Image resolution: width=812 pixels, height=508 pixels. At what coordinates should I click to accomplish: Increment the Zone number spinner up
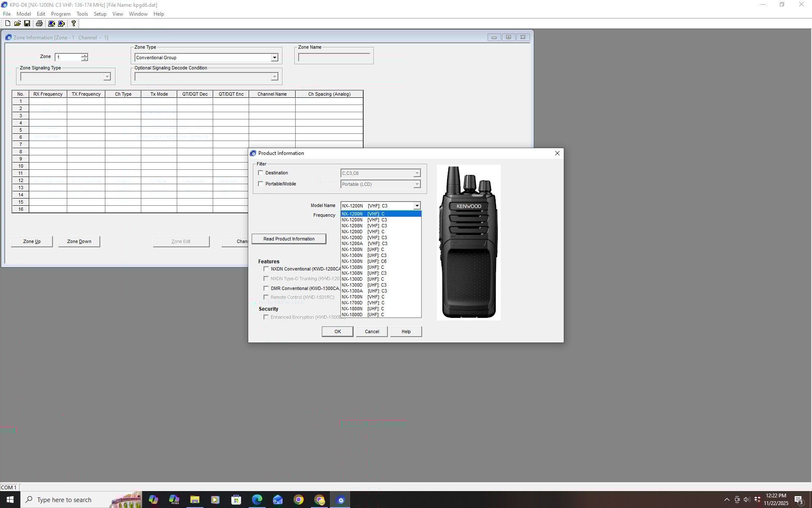coord(85,55)
